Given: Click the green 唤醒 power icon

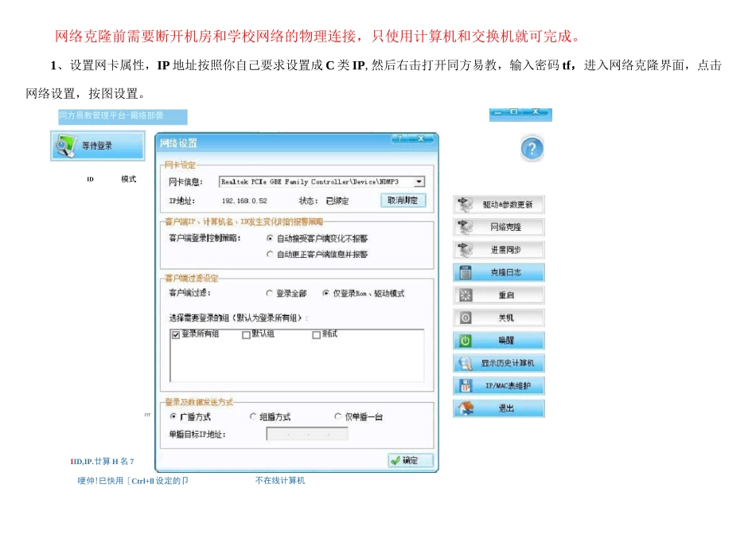Looking at the screenshot, I should coord(466,341).
